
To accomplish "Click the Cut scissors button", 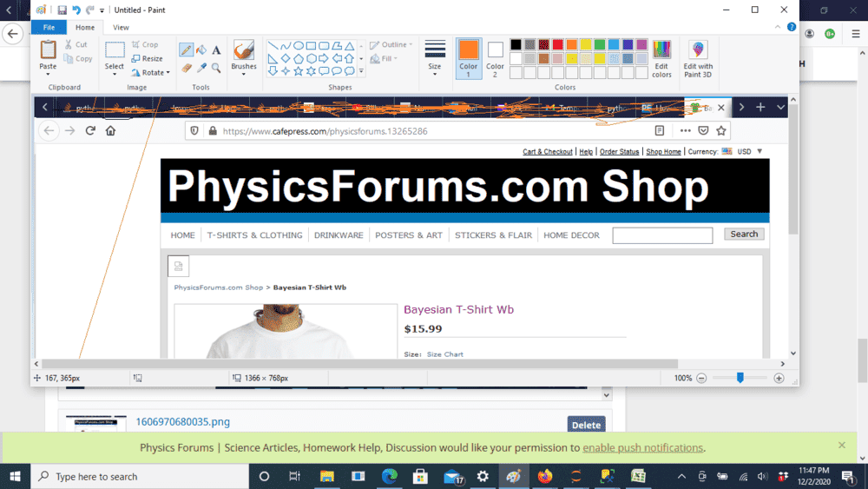I will coord(76,44).
